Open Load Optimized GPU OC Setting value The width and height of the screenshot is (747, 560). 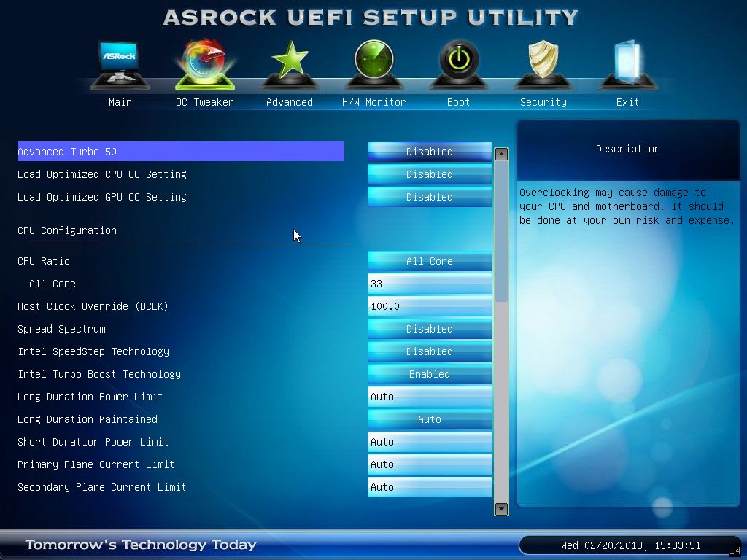(429, 197)
